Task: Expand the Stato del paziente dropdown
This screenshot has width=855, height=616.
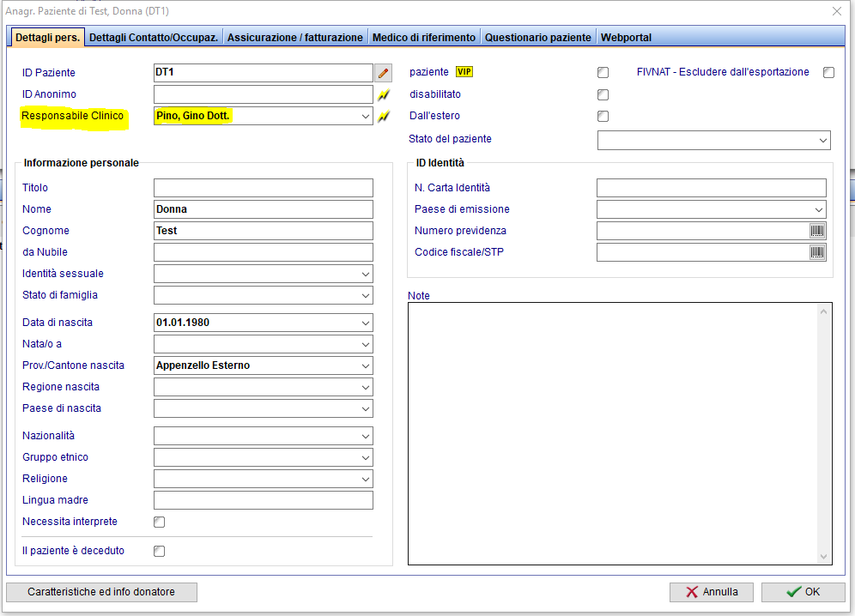Action: (x=823, y=140)
